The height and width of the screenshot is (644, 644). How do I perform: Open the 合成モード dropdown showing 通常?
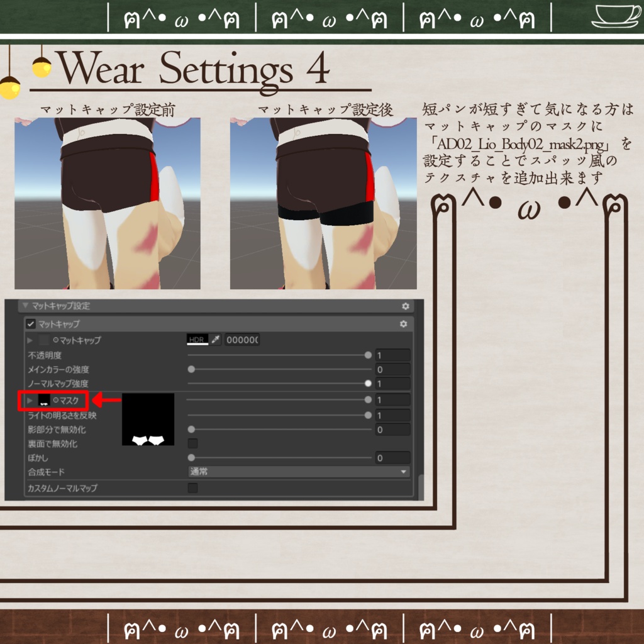[299, 472]
